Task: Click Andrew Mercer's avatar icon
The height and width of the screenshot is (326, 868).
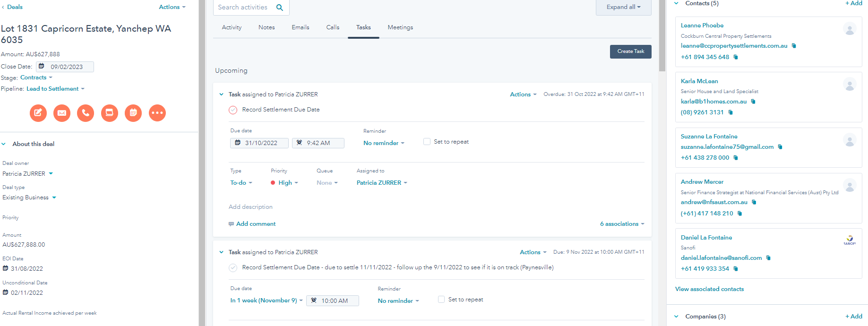Action: tap(850, 185)
